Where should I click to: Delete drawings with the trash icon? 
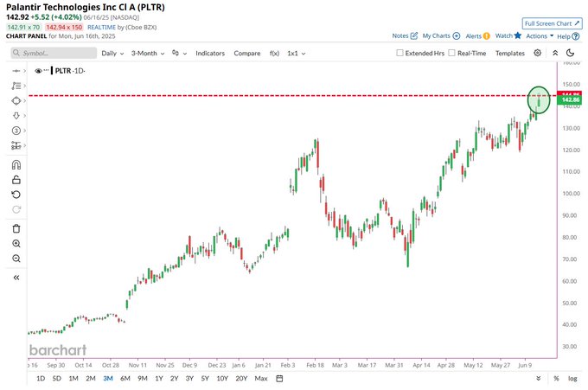coord(16,229)
